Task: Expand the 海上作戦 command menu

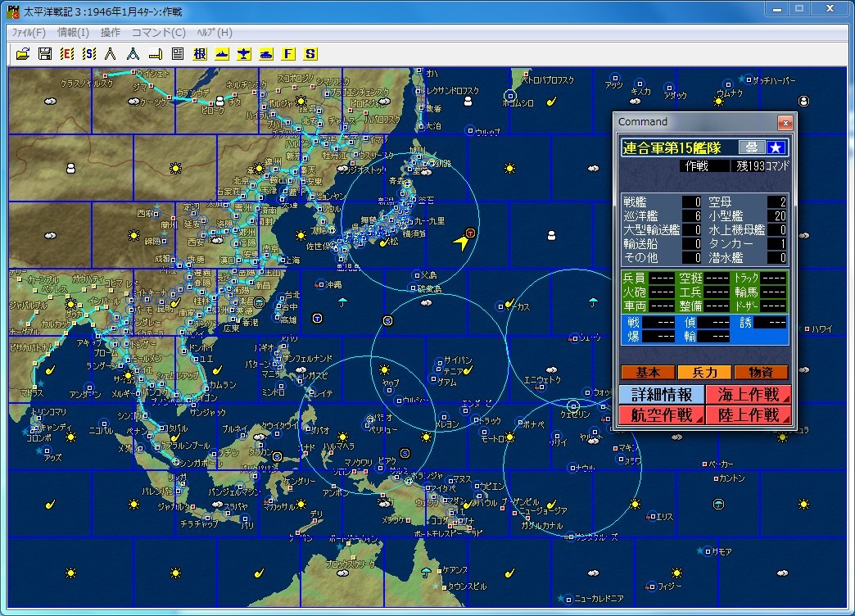Action: click(x=748, y=395)
